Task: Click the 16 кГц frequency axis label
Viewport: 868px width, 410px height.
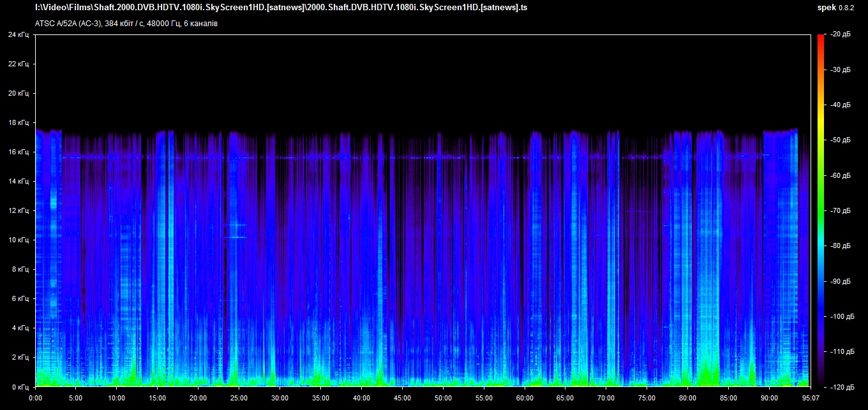Action: 18,152
